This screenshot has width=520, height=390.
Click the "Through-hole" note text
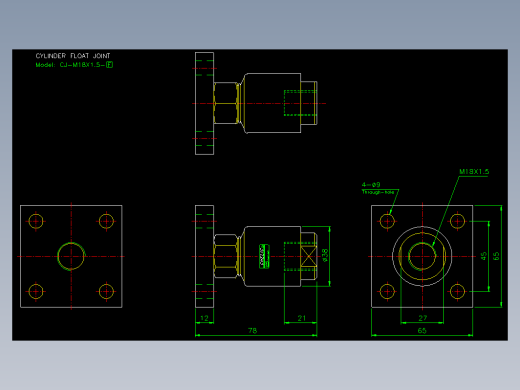378,192
